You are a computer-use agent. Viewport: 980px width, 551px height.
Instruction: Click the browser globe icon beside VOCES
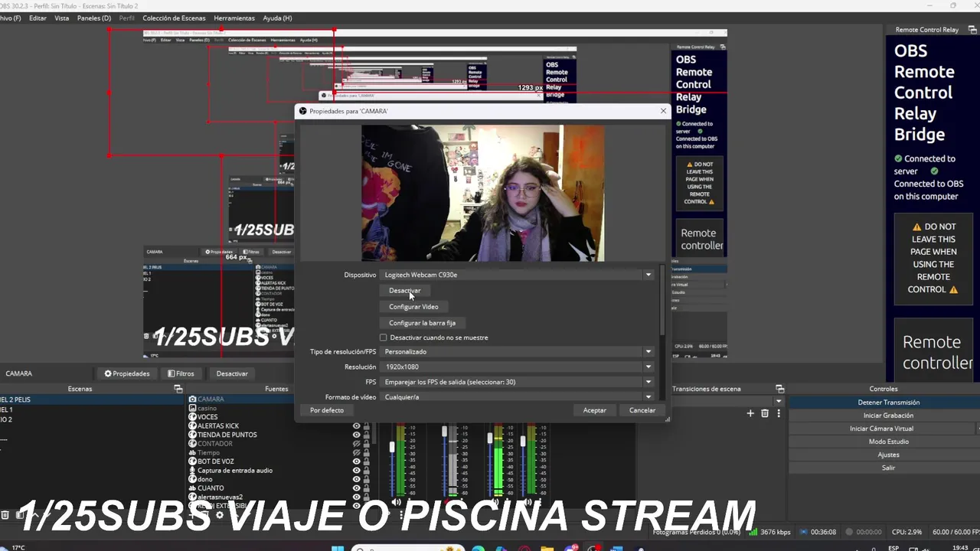tap(192, 417)
